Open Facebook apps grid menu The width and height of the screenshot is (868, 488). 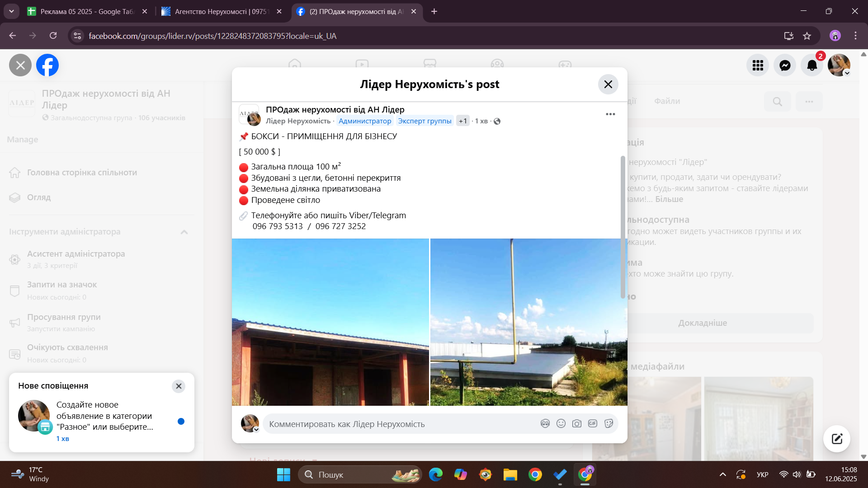[758, 66]
